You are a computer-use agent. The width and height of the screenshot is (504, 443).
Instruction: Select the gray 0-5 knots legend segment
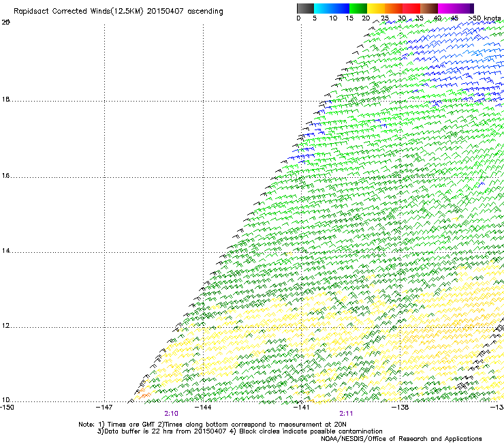tap(305, 8)
